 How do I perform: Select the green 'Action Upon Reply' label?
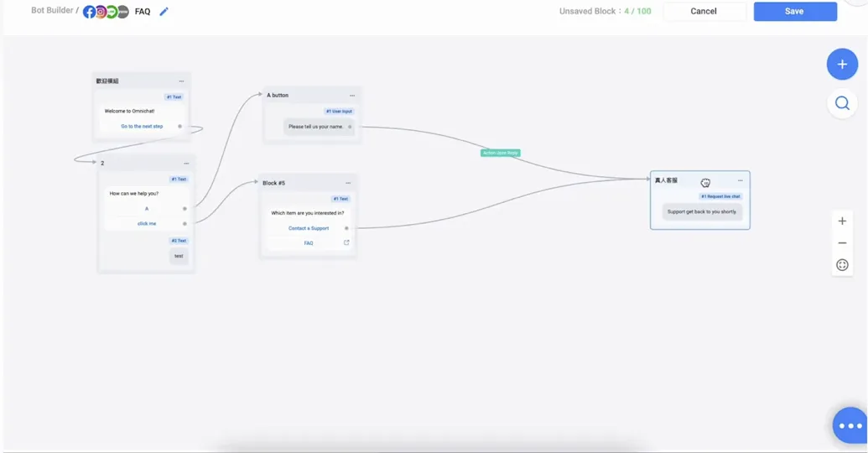501,153
